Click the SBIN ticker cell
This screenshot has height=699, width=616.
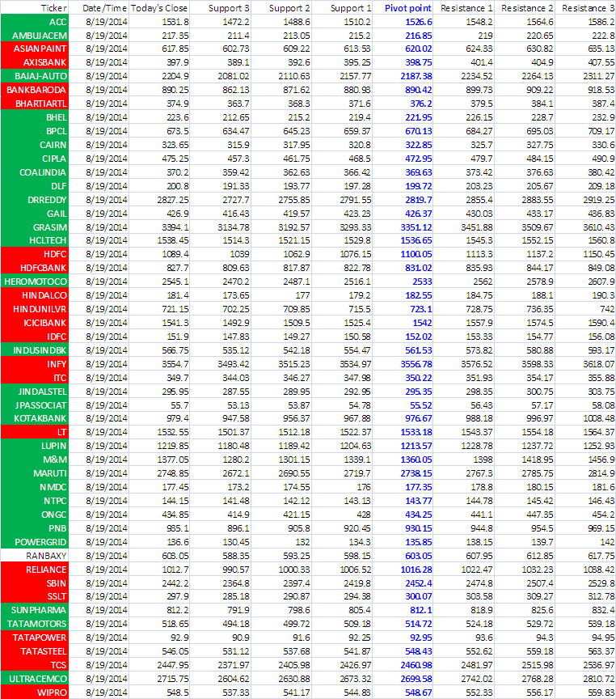(35, 583)
